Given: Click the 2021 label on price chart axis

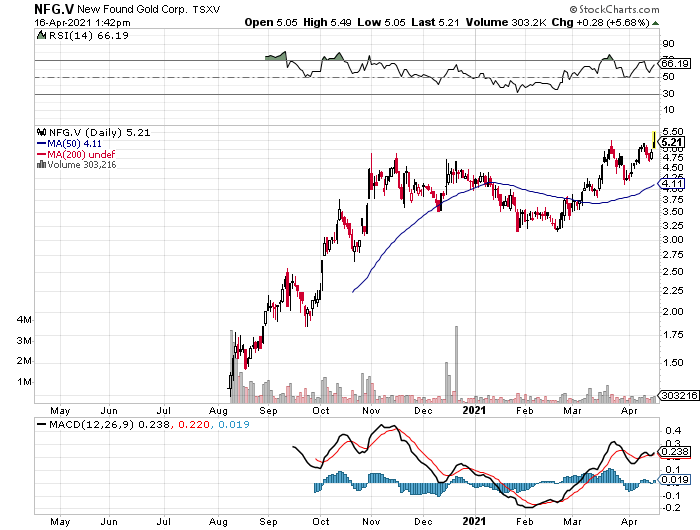Looking at the screenshot, I should (474, 410).
